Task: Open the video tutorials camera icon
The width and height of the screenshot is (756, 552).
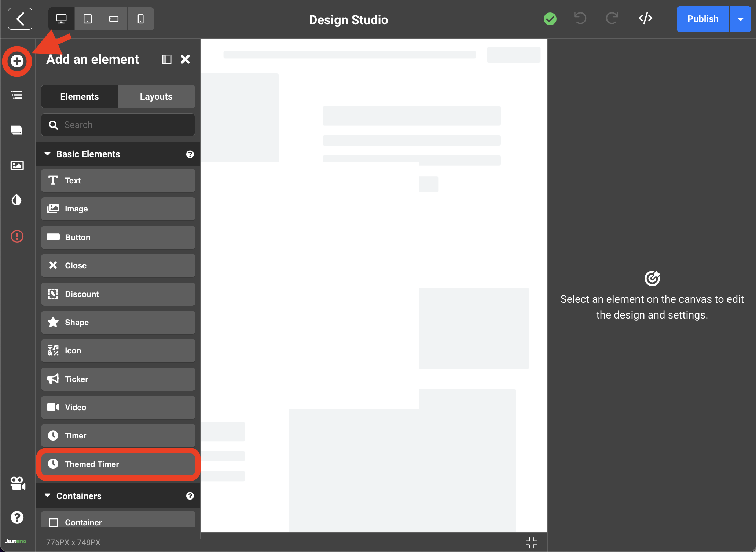Action: pos(18,483)
